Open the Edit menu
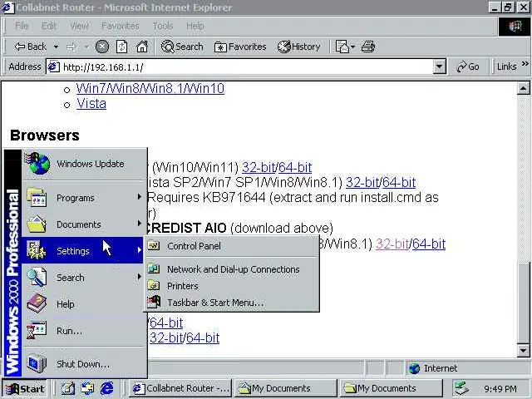 point(49,26)
